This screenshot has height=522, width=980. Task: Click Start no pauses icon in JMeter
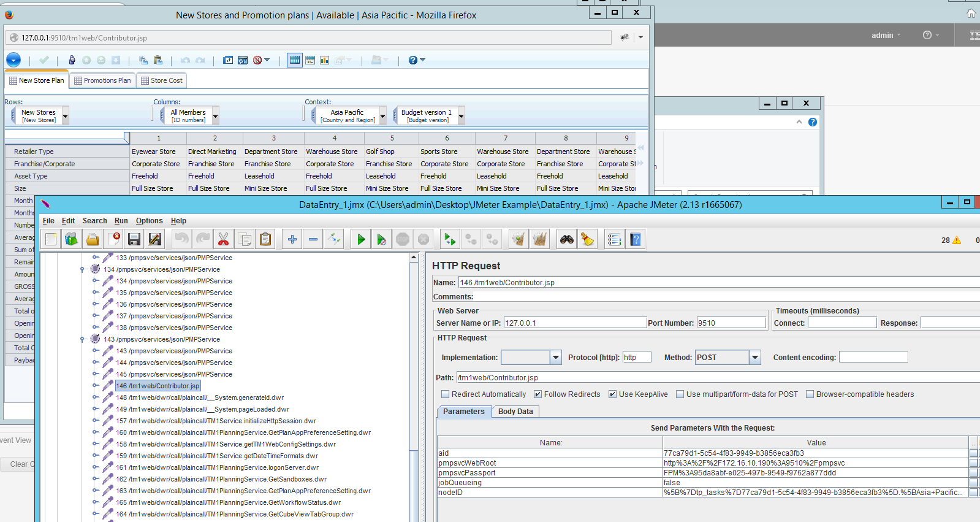click(382, 239)
